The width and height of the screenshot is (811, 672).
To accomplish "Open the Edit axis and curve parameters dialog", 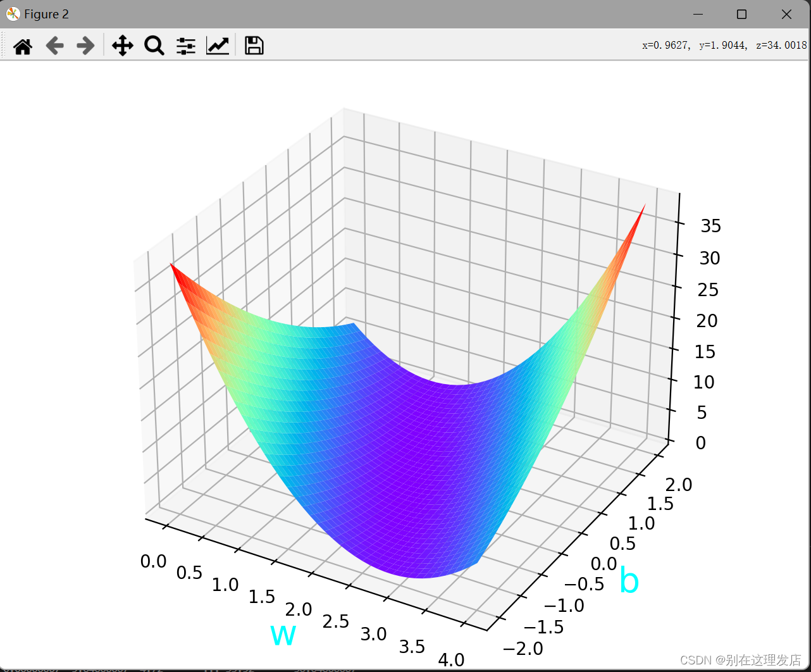I will [218, 45].
